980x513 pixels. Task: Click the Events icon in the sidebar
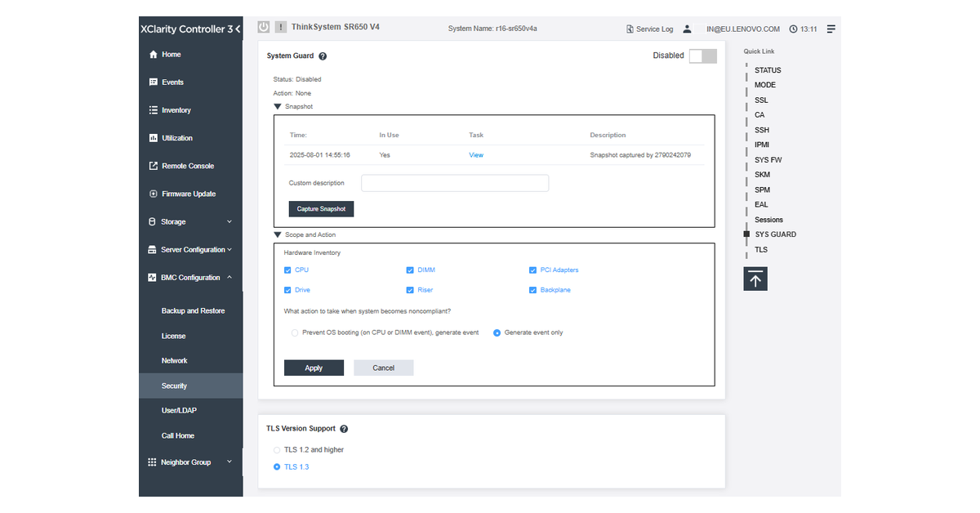pyautogui.click(x=153, y=83)
